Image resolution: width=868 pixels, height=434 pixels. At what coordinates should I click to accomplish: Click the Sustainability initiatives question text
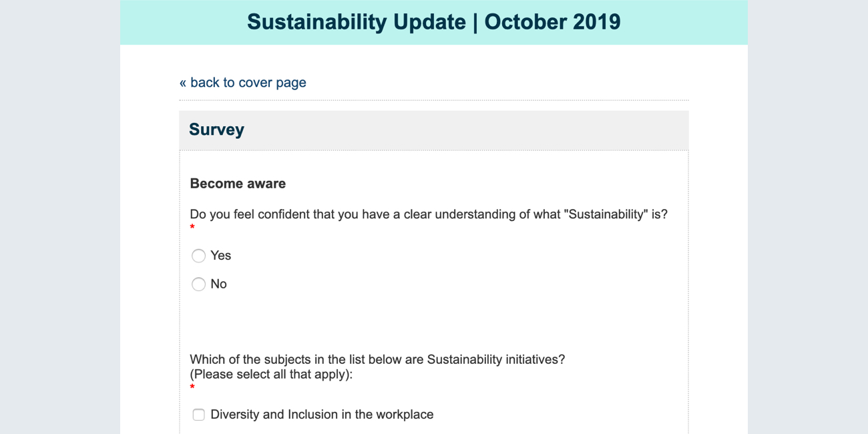point(377,359)
